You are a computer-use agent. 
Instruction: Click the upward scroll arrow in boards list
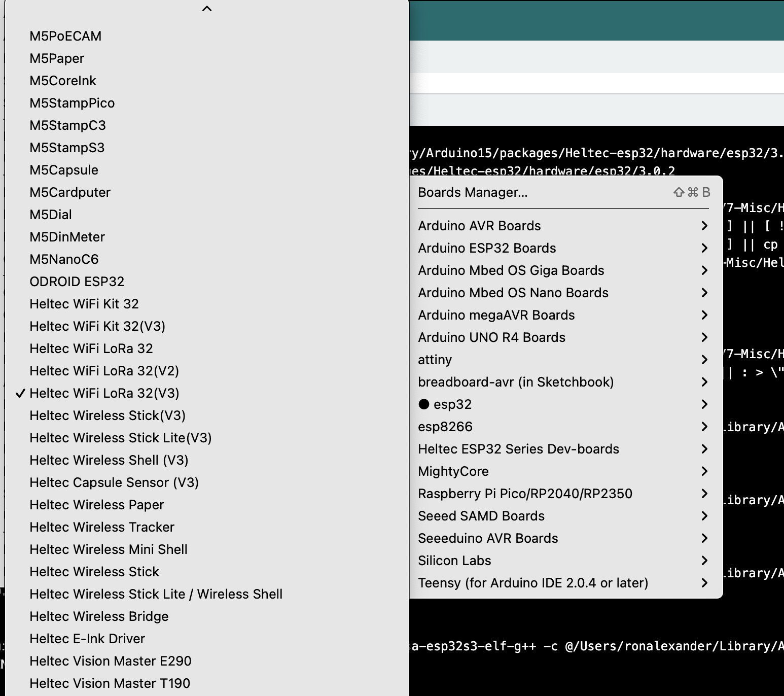pos(206,8)
